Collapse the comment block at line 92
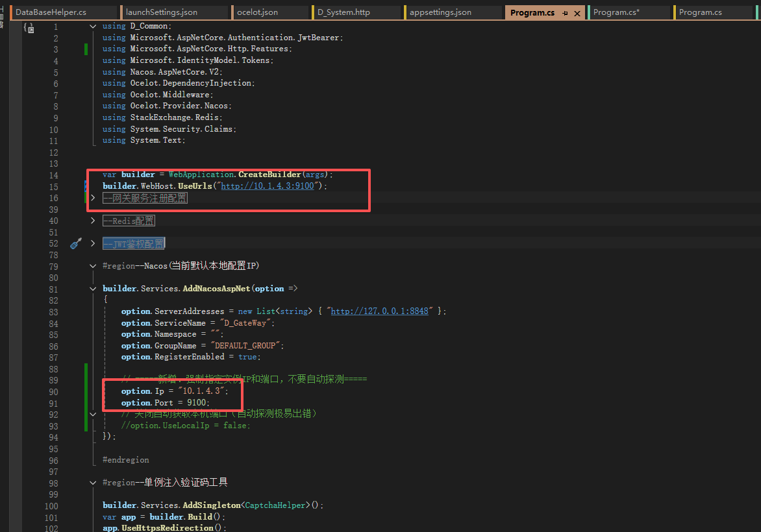This screenshot has width=761, height=532. [93, 414]
